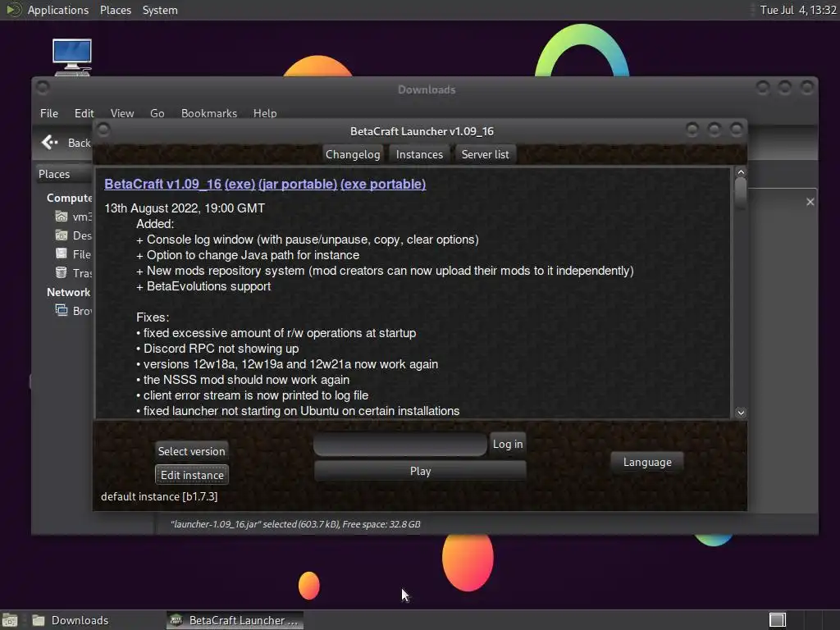This screenshot has width=840, height=630.
Task: Open the View menu in Downloads window
Action: point(122,113)
